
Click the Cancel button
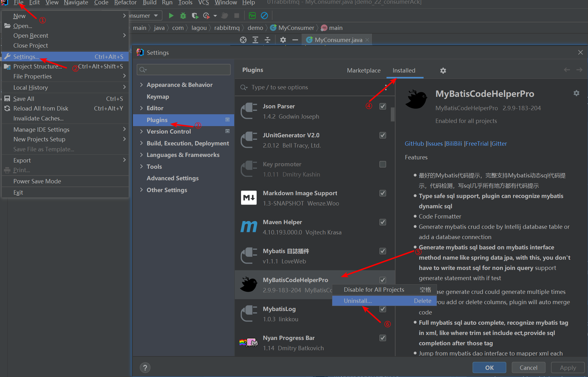click(529, 368)
